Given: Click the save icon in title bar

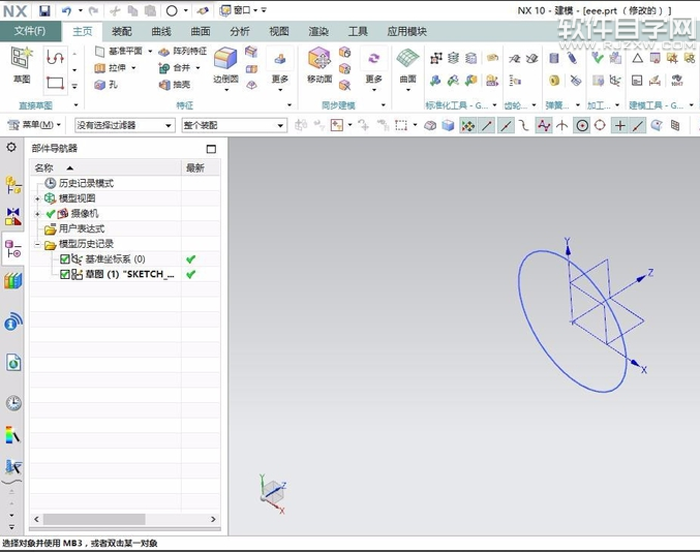Looking at the screenshot, I should coord(44,10).
